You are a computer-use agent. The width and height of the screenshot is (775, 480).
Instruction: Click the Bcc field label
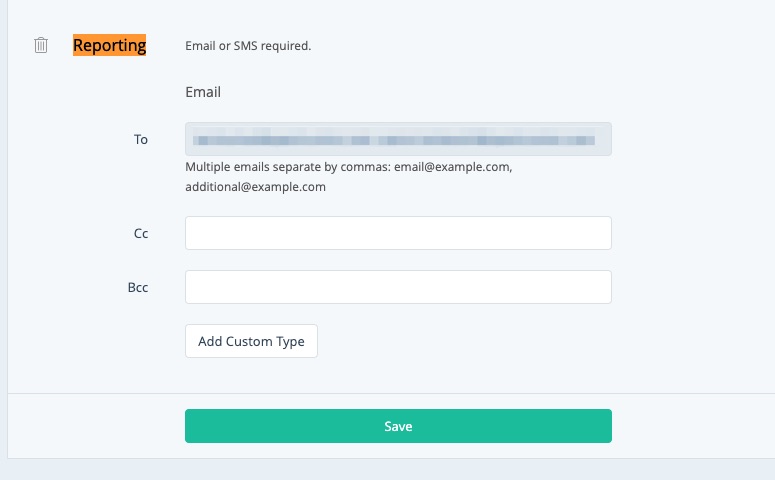140,287
